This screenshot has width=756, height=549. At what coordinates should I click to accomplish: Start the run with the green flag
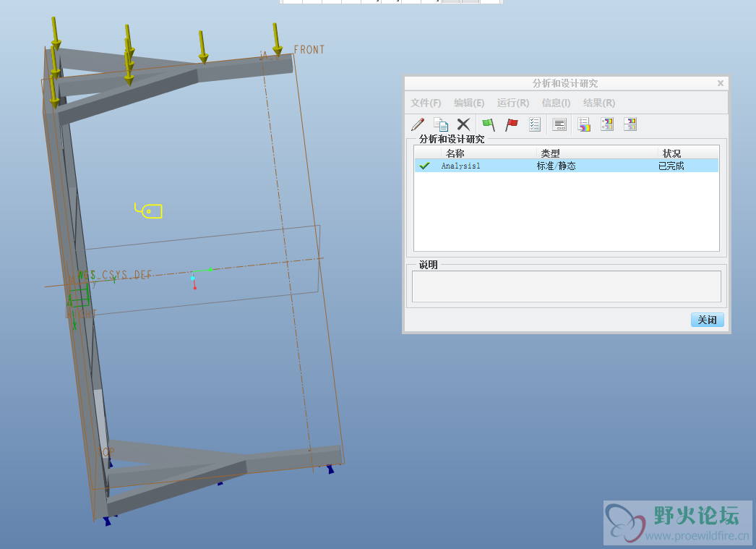489,124
